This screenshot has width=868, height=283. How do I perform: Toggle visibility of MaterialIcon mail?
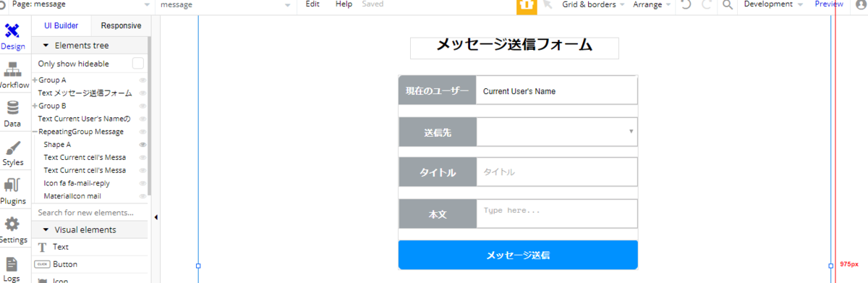[x=142, y=196]
